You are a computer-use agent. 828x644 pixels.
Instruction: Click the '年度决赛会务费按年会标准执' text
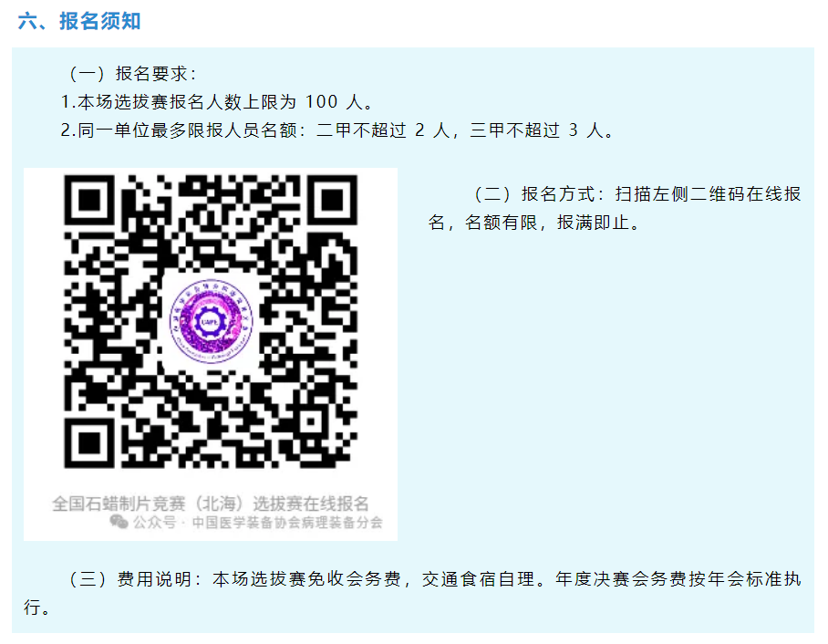[678, 579]
